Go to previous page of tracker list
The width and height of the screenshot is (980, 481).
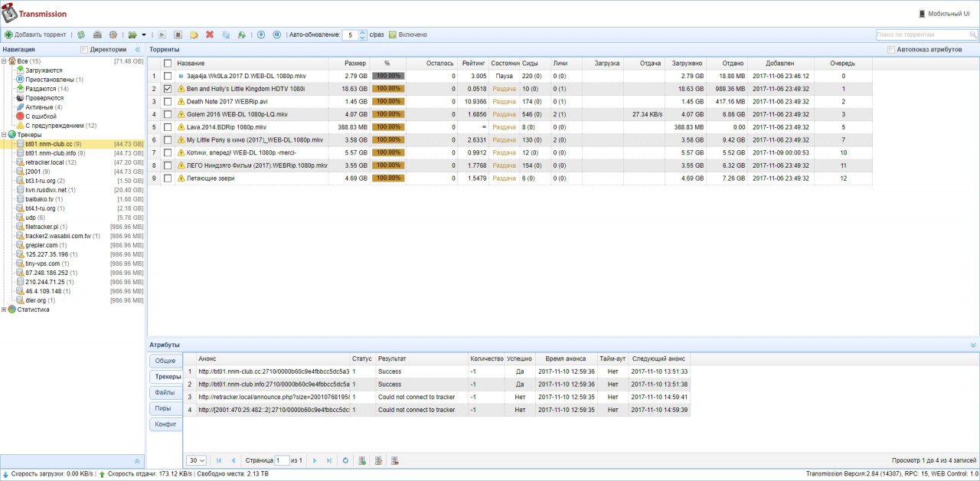tap(234, 460)
